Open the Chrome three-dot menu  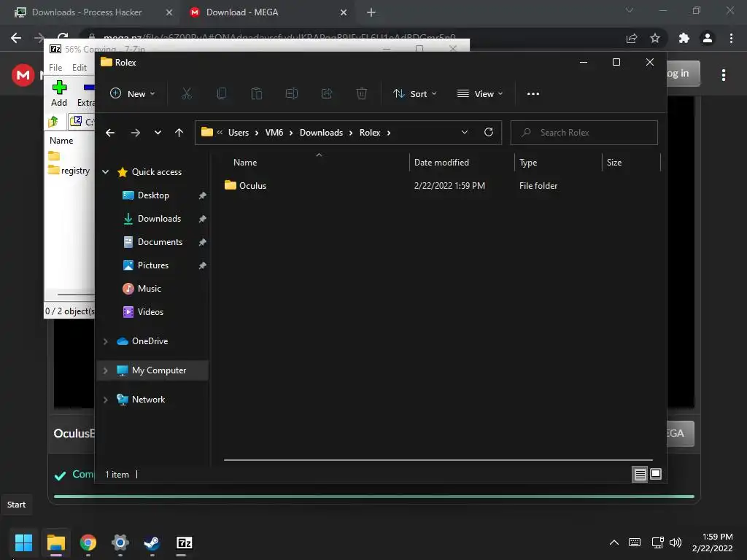coord(731,38)
